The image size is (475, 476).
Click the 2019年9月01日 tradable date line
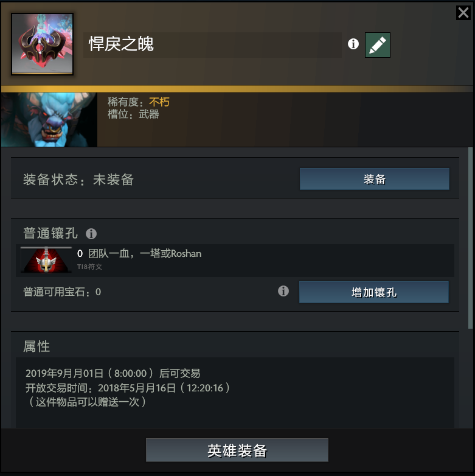tap(113, 373)
